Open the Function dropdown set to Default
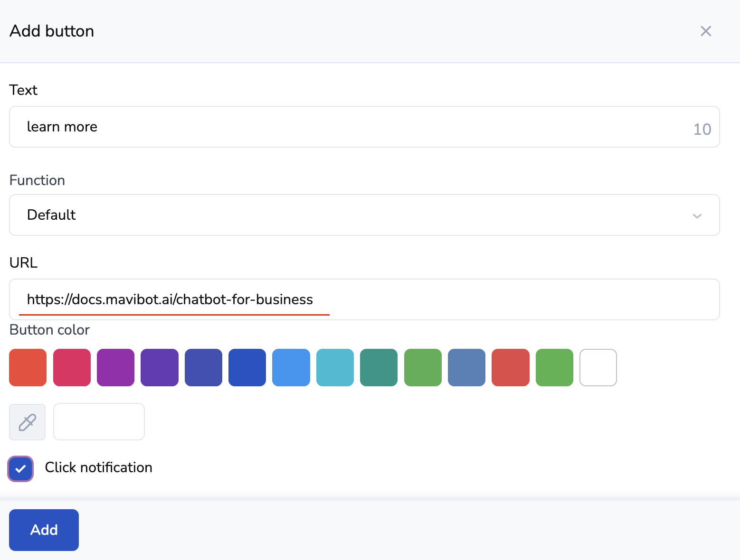 351,215
